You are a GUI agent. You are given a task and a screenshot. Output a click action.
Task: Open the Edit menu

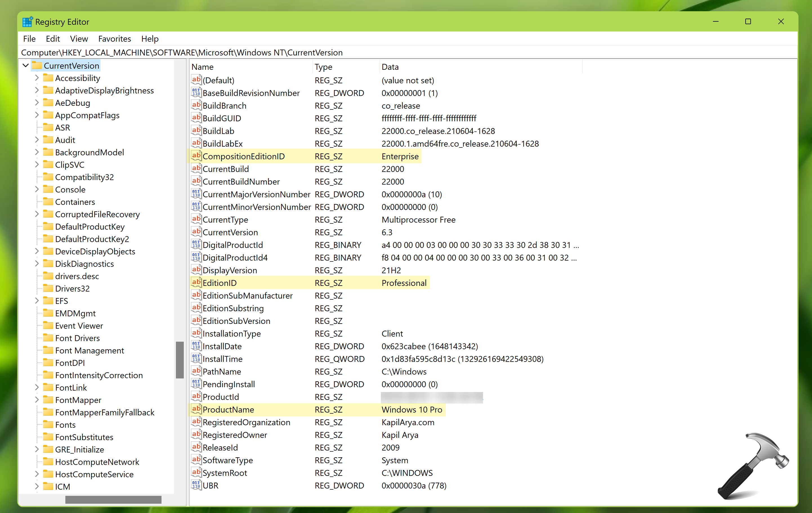(53, 39)
